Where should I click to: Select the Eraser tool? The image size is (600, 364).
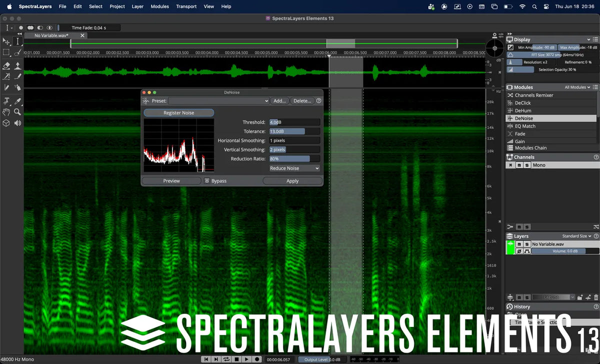coord(6,65)
